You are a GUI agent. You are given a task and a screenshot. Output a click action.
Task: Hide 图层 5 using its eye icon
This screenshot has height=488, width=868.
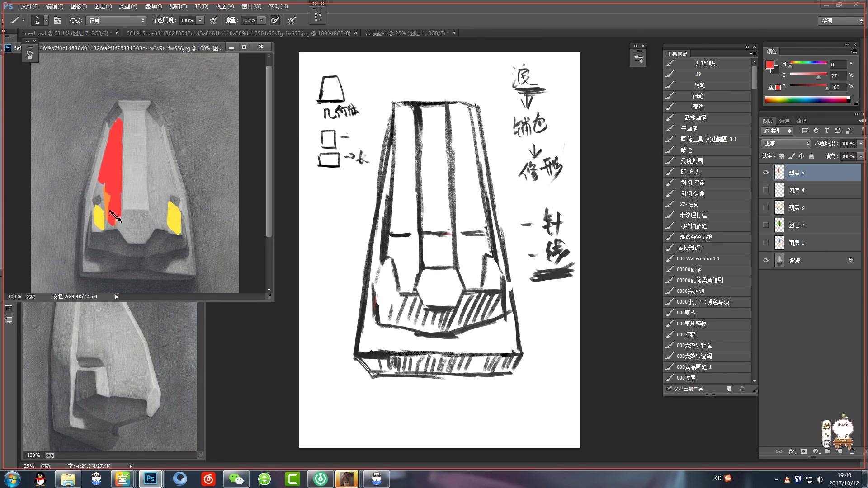[766, 173]
